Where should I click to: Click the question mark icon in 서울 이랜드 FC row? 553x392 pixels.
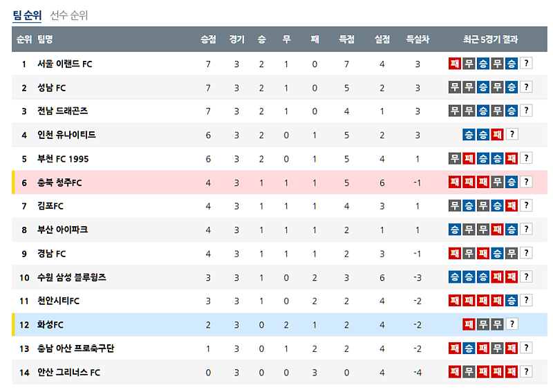click(x=526, y=64)
